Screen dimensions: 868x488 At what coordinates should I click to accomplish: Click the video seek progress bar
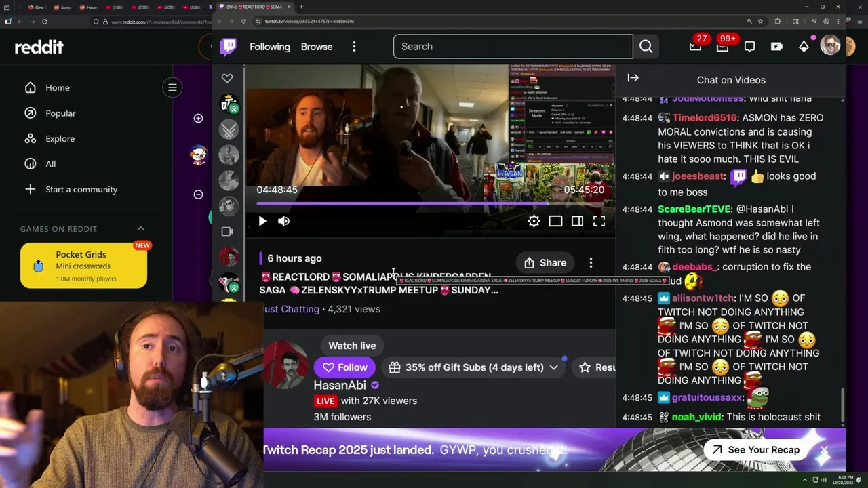[430, 203]
